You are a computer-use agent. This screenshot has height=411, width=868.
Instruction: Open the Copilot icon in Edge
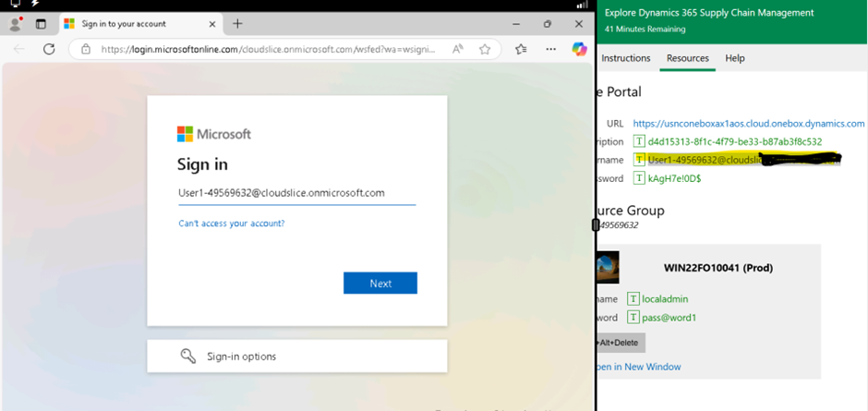click(579, 49)
